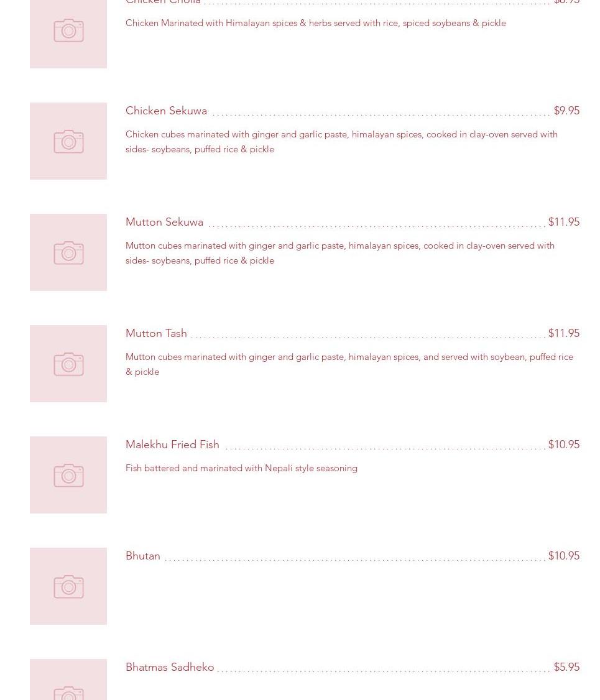Select the Chicken Sekuwa menu title
The width and height of the screenshot is (600, 700).
[x=166, y=111]
